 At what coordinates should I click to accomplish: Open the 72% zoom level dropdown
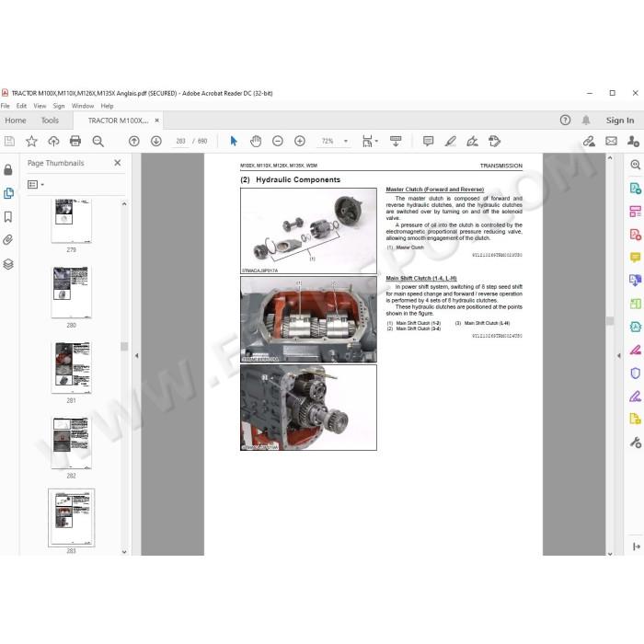click(346, 141)
